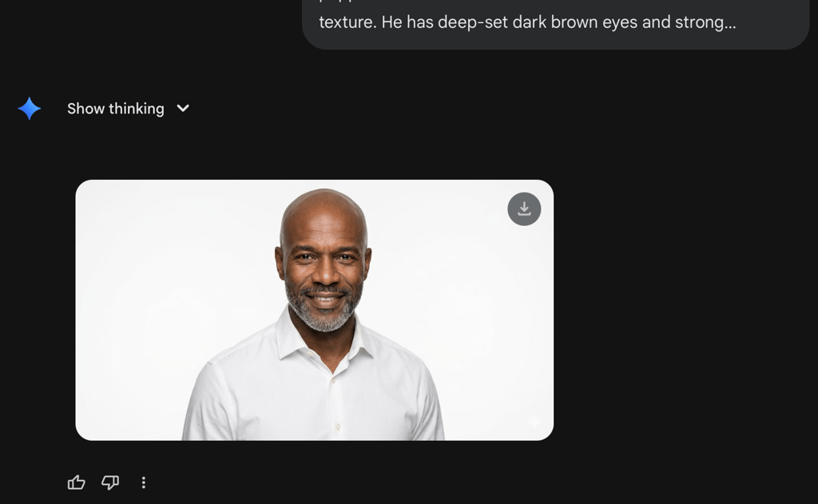Open the three-dot more options menu
This screenshot has width=818, height=504.
point(144,482)
